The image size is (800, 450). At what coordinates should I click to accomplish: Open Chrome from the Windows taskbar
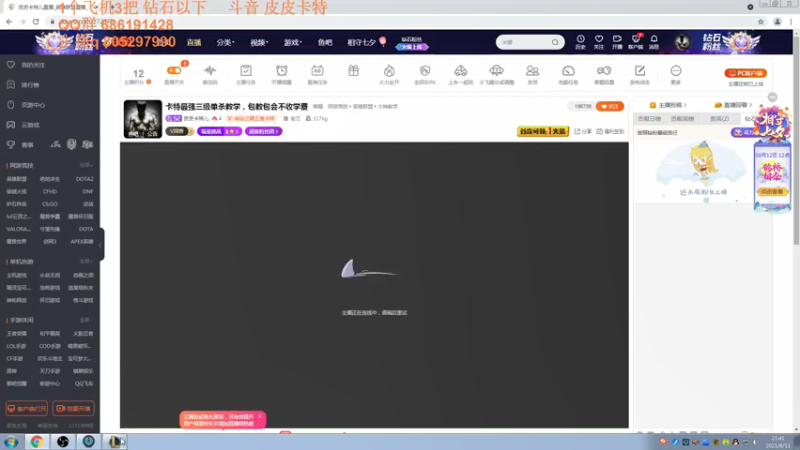(36, 441)
